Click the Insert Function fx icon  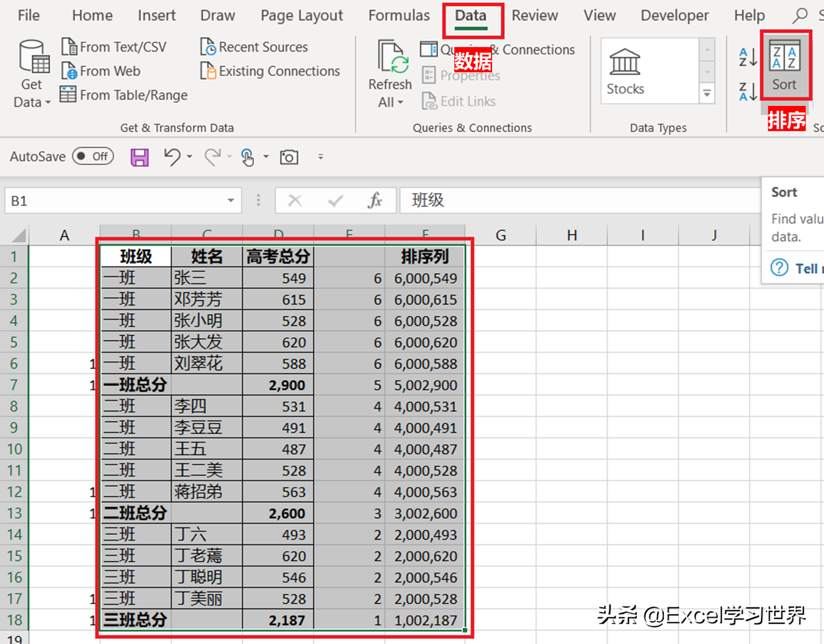[375, 200]
